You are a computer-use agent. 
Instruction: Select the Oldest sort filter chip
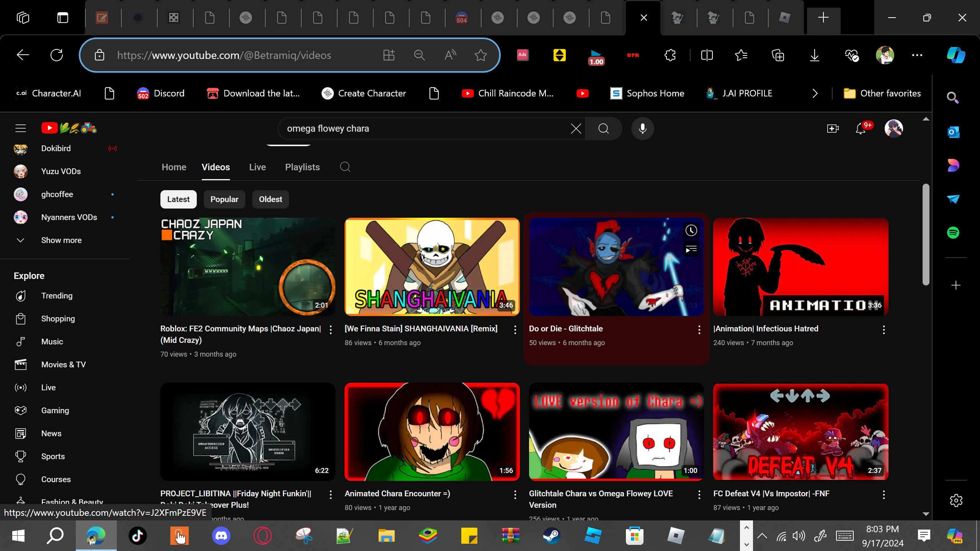coord(270,199)
